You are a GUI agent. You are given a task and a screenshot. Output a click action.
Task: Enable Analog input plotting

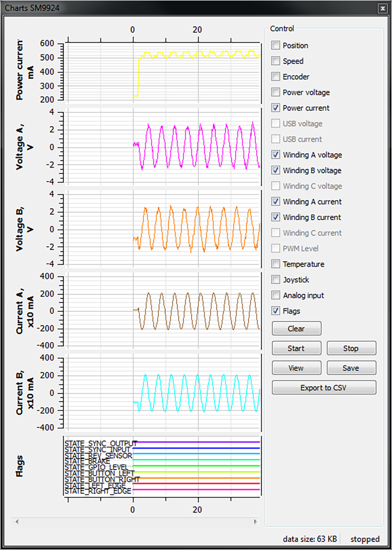tap(275, 295)
